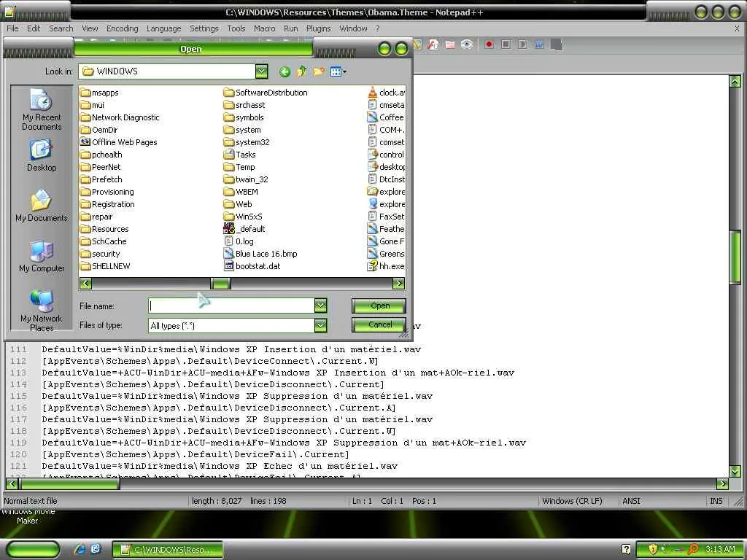The height and width of the screenshot is (560, 747).
Task: Run macro multiple times icon
Action: 539,44
